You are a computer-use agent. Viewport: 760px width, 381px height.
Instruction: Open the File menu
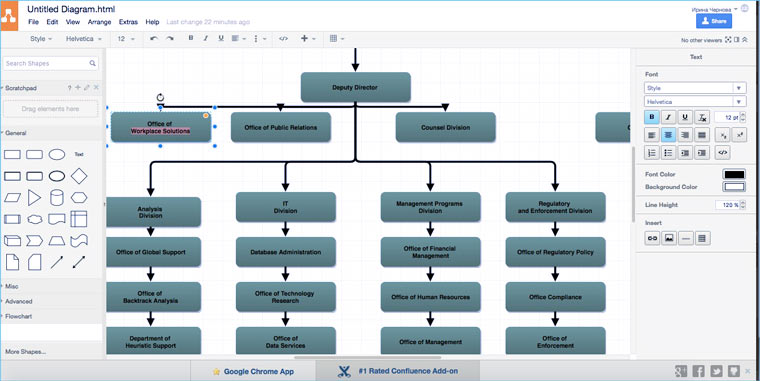[x=33, y=22]
